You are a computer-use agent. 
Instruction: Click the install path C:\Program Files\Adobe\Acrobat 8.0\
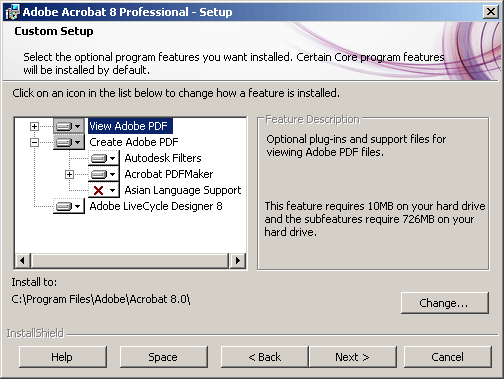point(101,299)
